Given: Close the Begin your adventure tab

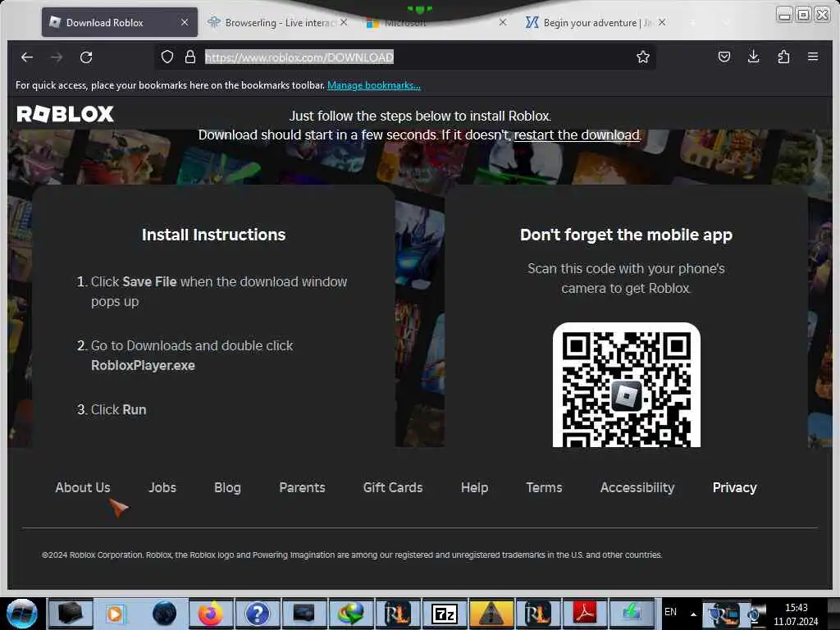Looking at the screenshot, I should [x=662, y=22].
